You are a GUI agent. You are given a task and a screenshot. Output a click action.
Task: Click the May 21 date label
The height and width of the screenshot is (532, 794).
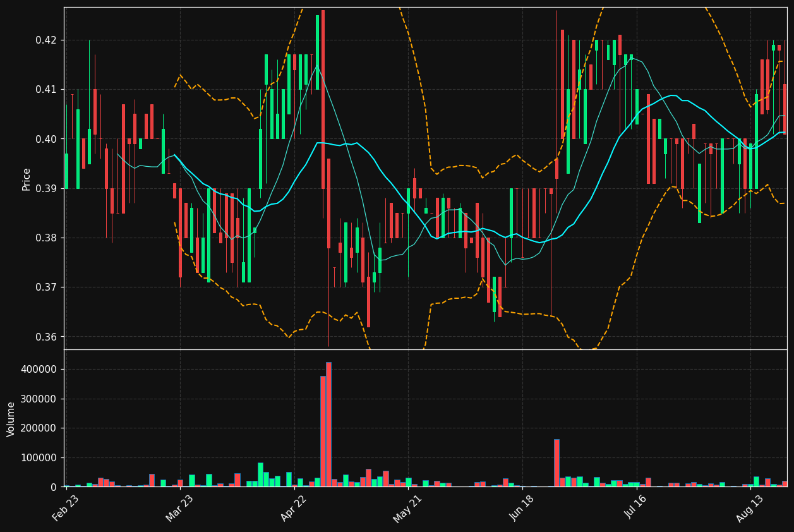tap(407, 508)
